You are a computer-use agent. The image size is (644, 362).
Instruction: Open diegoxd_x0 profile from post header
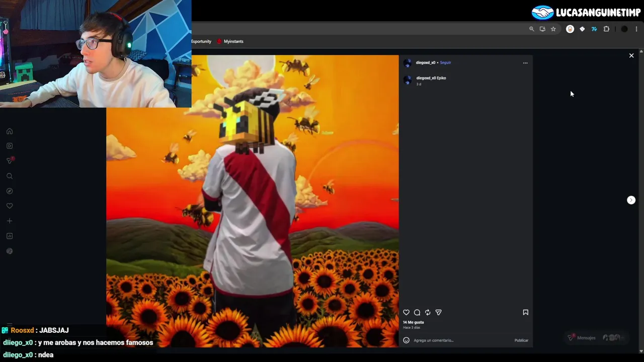click(426, 63)
